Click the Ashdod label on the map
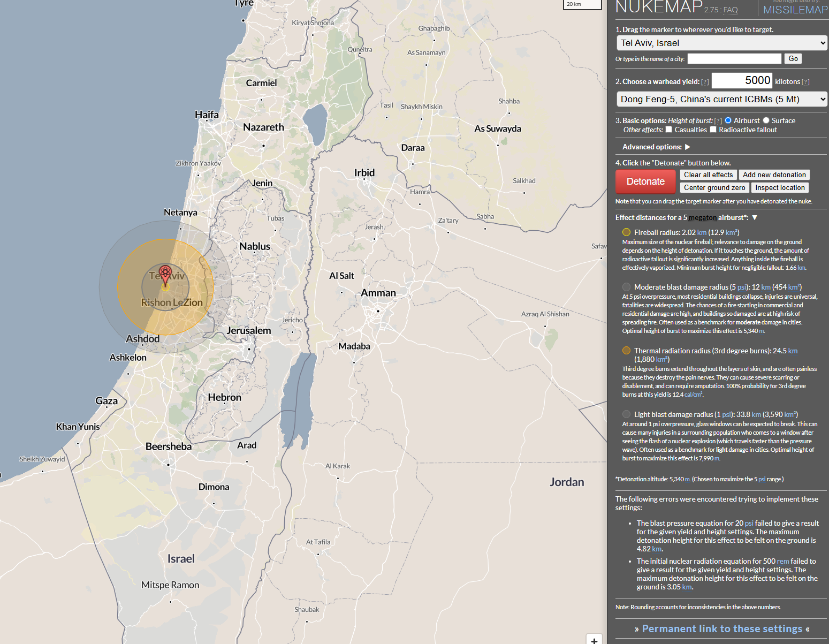 (x=143, y=339)
